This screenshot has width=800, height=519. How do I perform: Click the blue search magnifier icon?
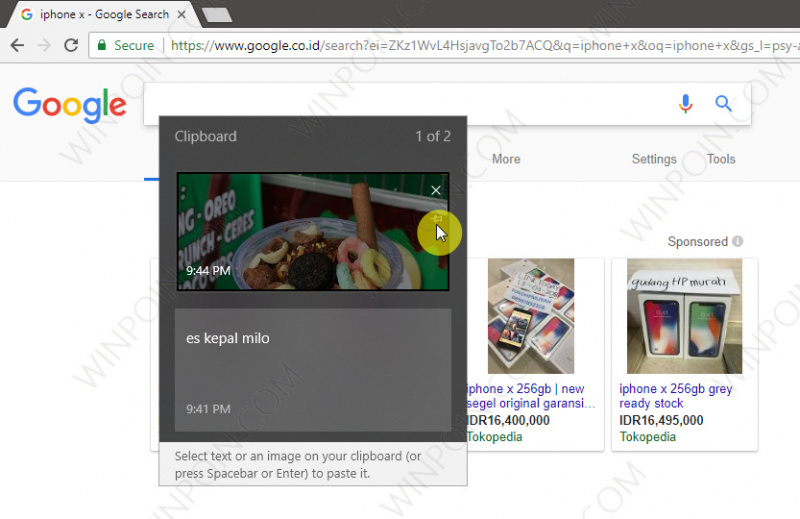pyautogui.click(x=723, y=104)
